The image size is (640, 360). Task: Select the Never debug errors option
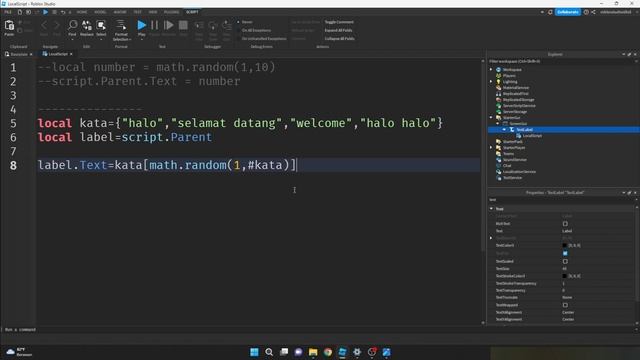point(245,22)
